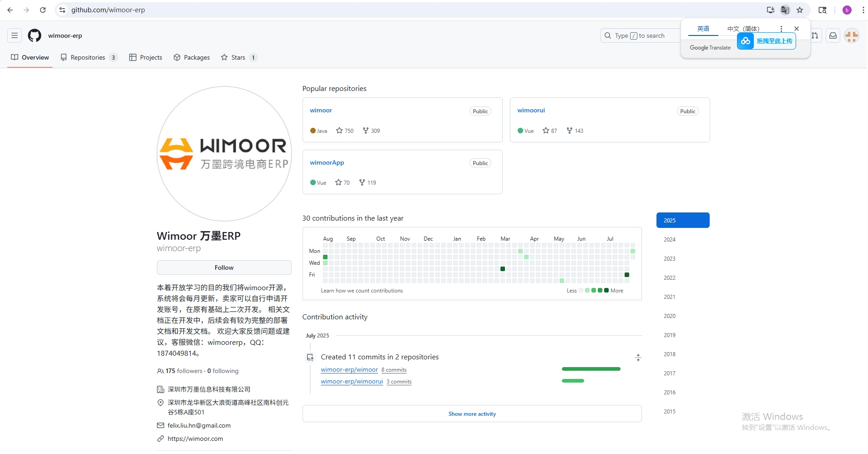This screenshot has height=454, width=868.
Task: Show contributions for 2024
Action: tap(683, 239)
